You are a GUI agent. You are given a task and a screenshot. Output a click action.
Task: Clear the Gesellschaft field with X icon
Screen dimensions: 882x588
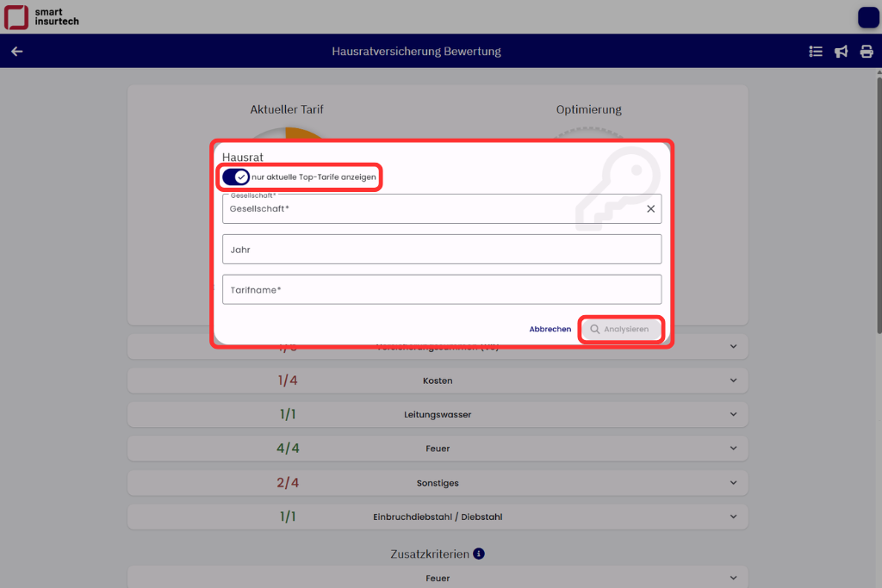coord(651,208)
